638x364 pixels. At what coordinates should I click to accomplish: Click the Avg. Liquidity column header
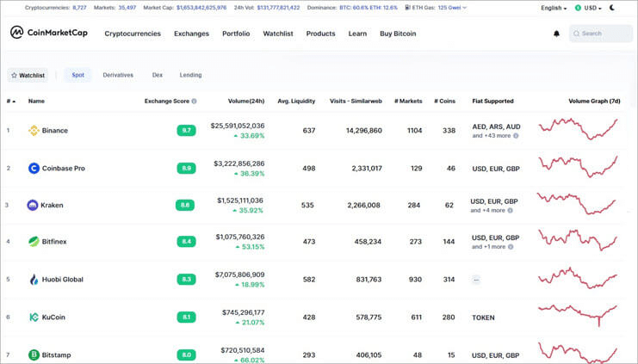296,102
